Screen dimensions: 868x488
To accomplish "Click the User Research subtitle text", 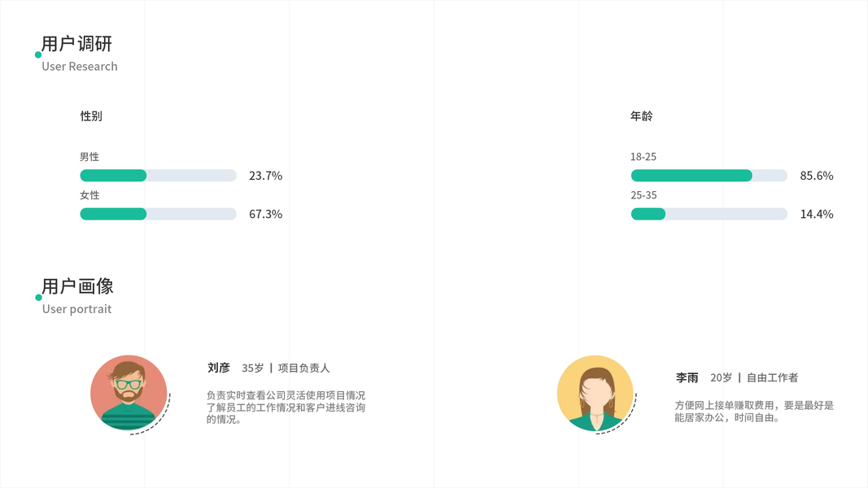I will tap(80, 67).
